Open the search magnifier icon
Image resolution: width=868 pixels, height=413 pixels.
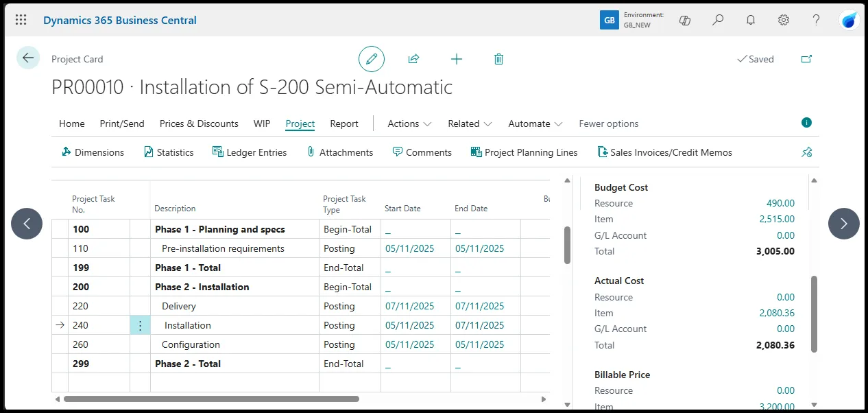click(718, 20)
